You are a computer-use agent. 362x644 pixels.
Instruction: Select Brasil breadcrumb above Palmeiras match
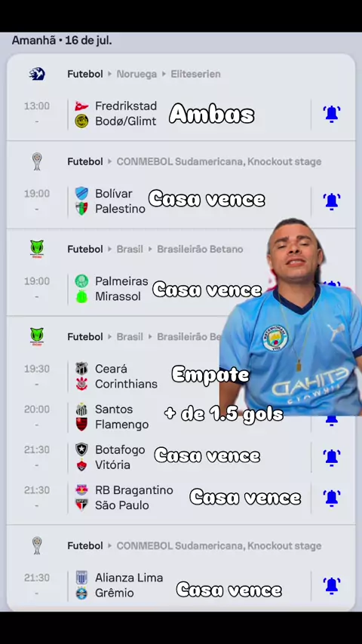130,249
